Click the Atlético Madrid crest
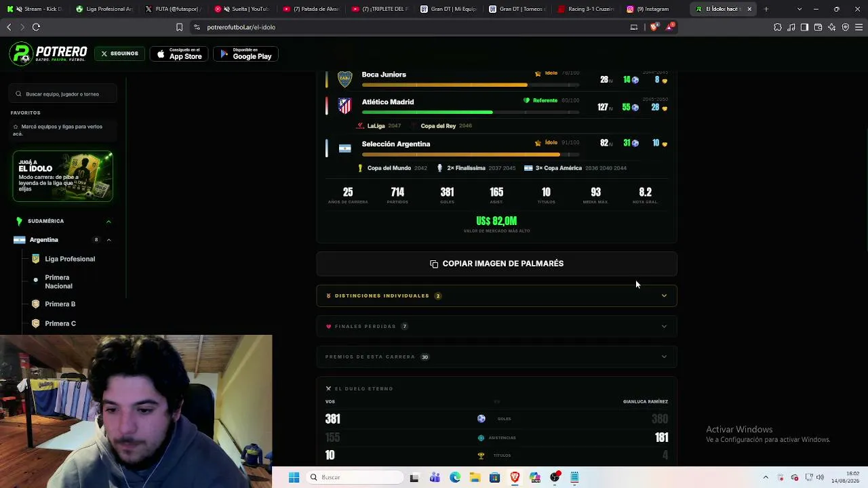This screenshot has width=868, height=488. coord(344,106)
